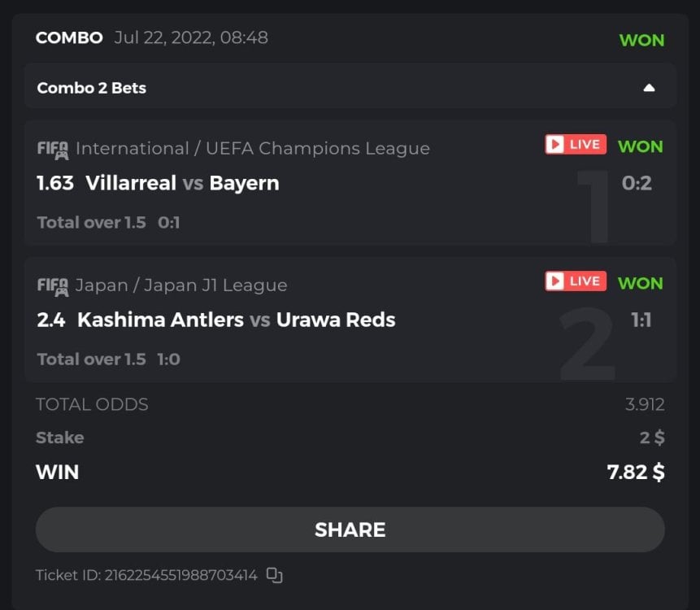Viewport: 700px width, 610px height.
Task: Select the Villarreal team name
Action: coord(130,183)
